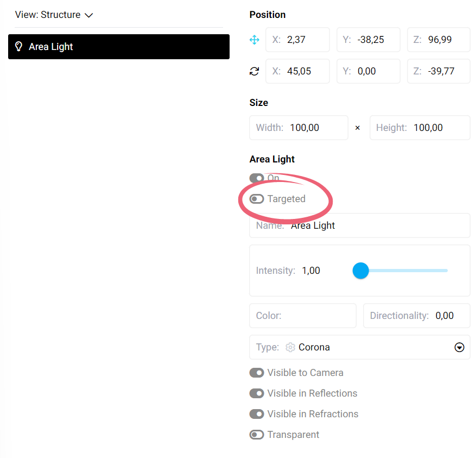The width and height of the screenshot is (476, 458).
Task: Enable the Transparent toggle
Action: pos(257,435)
